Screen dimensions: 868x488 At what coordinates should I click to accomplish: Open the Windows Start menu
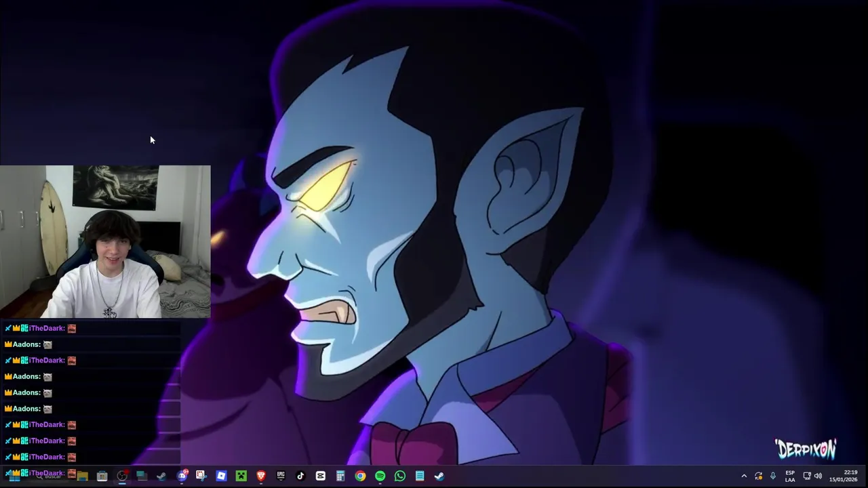coord(14,476)
